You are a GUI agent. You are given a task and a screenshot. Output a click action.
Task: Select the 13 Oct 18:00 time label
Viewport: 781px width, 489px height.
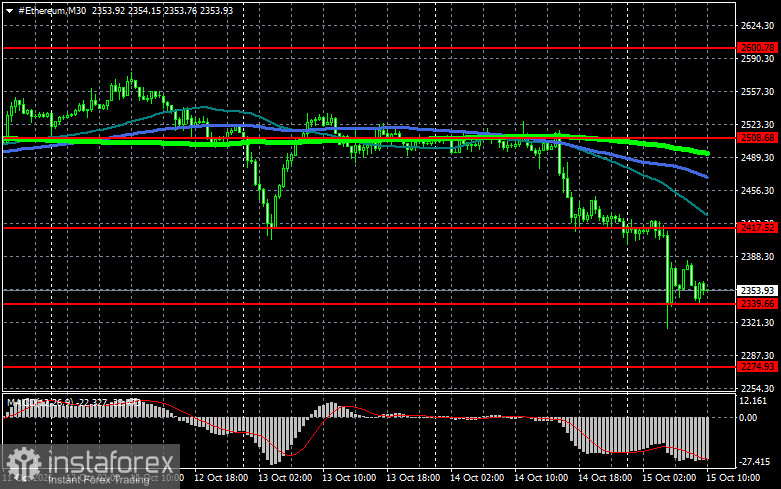click(x=413, y=478)
